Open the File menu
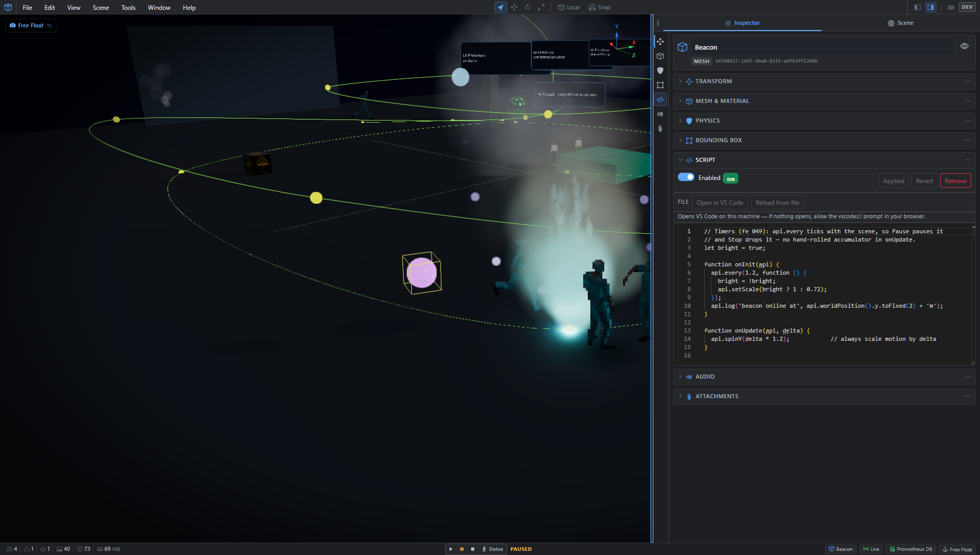This screenshot has height=555, width=980. tap(27, 7)
